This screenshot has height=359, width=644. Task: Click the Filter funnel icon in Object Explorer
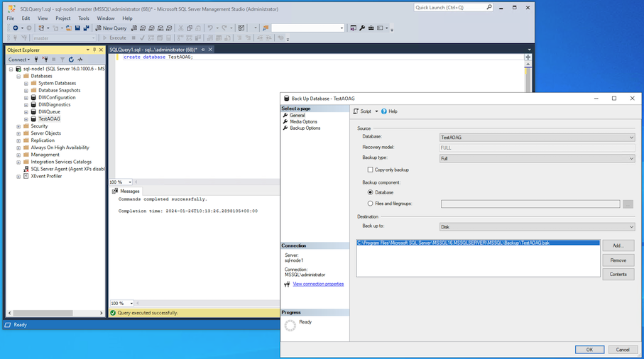(x=62, y=60)
